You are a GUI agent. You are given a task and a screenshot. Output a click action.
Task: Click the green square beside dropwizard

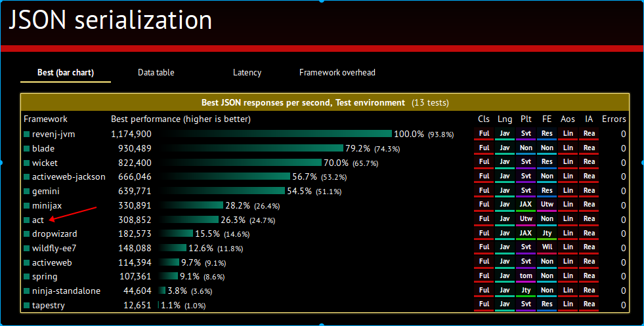tap(27, 234)
